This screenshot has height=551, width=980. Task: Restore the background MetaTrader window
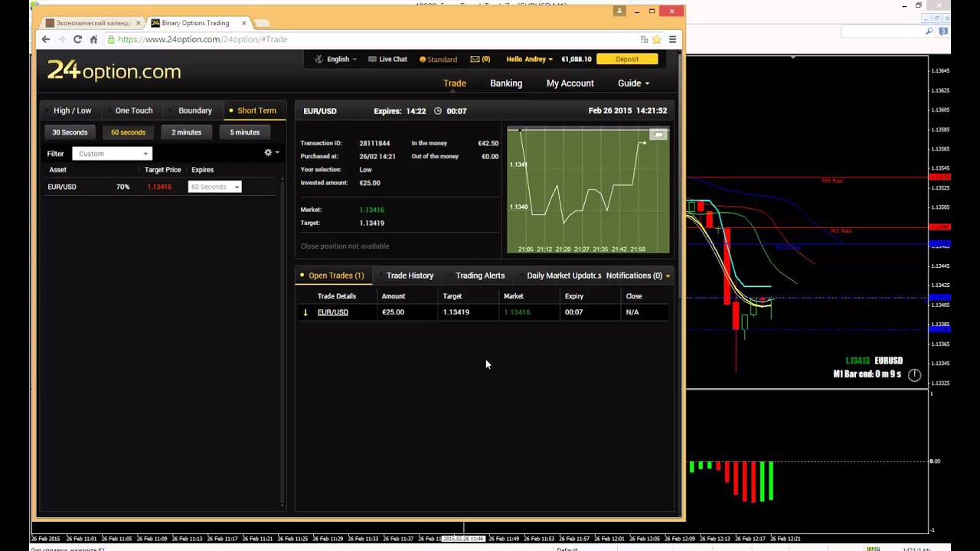point(919,5)
